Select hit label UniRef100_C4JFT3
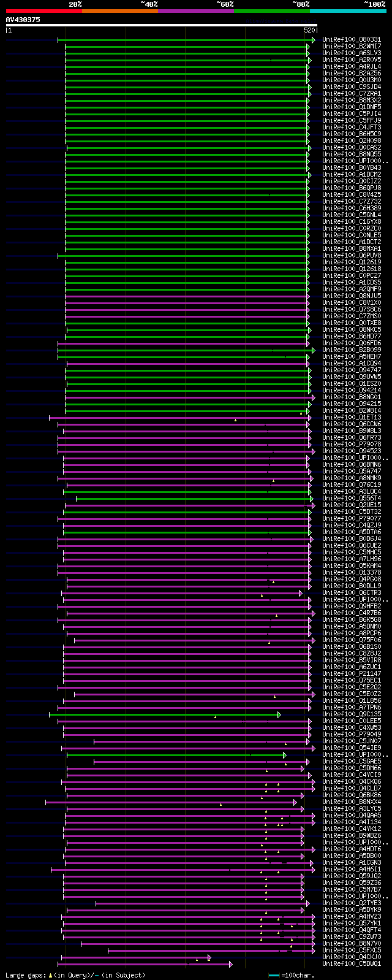This screenshot has width=392, height=980. coord(352,128)
